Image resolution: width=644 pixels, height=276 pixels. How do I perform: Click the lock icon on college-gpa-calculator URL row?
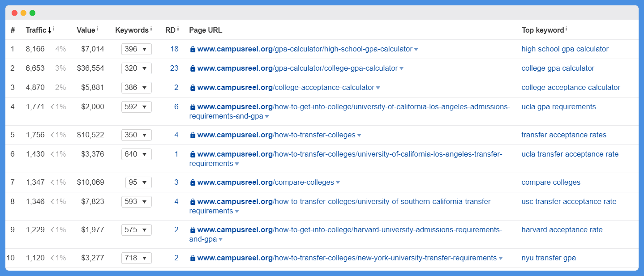tap(193, 68)
